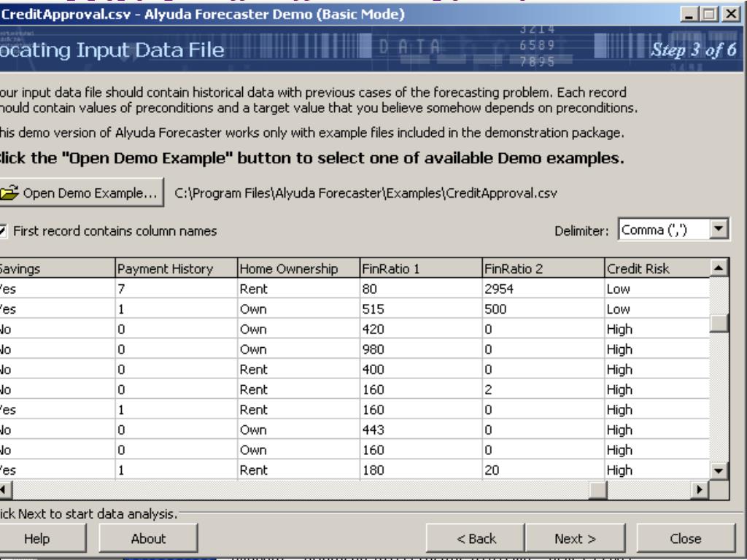This screenshot has width=747, height=560.
Task: Click the horizontal scrollbar thumb of the table
Action: (x=597, y=489)
